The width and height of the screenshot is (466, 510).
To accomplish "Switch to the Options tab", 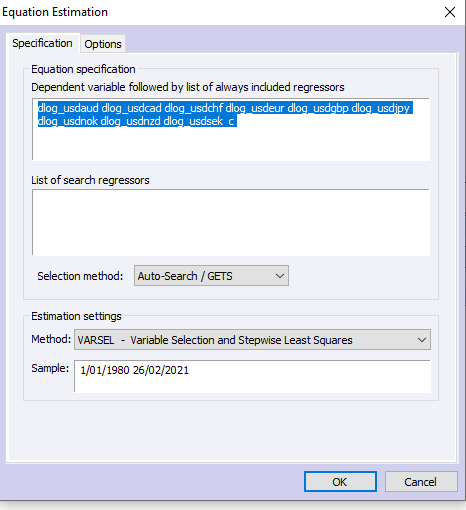I will pyautogui.click(x=103, y=44).
